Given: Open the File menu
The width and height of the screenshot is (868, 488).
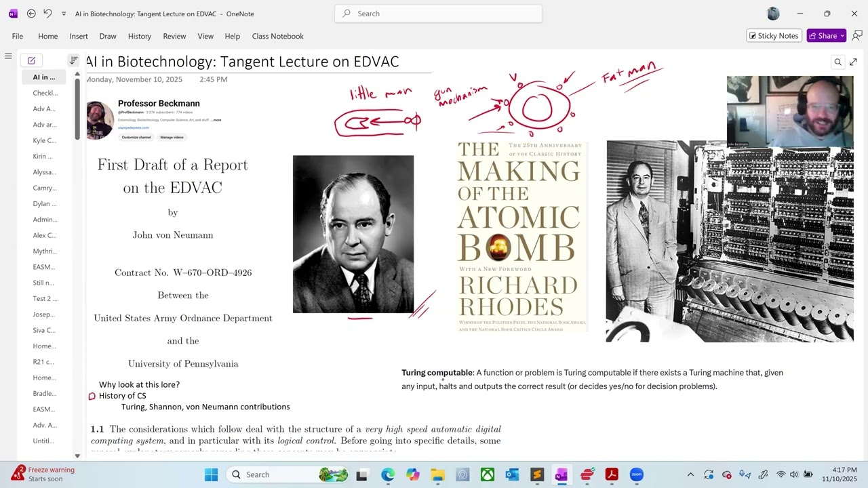Looking at the screenshot, I should (x=18, y=36).
